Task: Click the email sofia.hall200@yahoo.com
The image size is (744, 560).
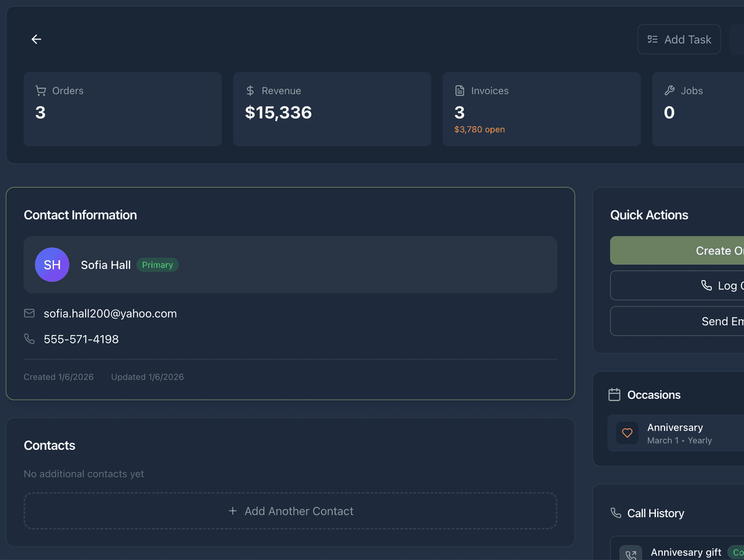Action: 110,313
